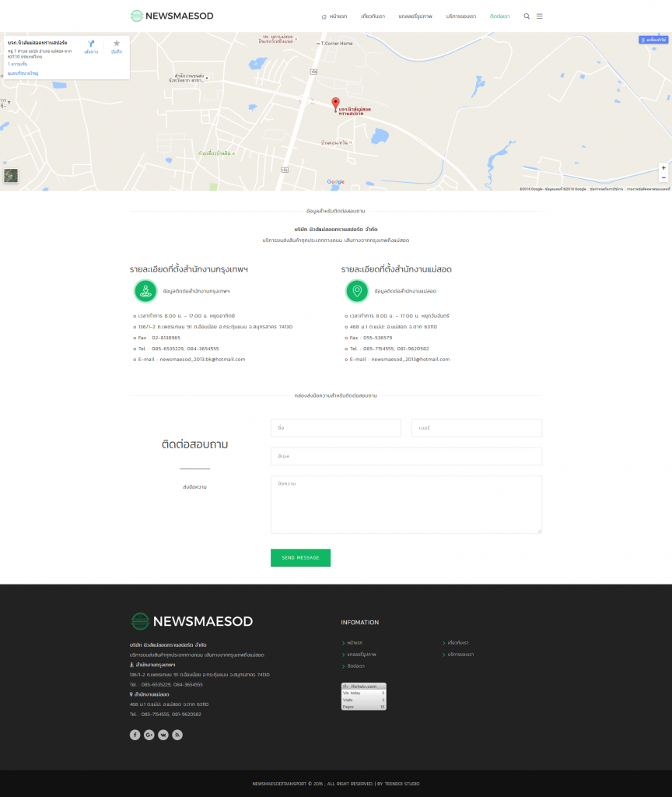Click the TEENDOI STUDIO credit link
Viewport: 672px width, 797px height.
pyautogui.click(x=402, y=784)
